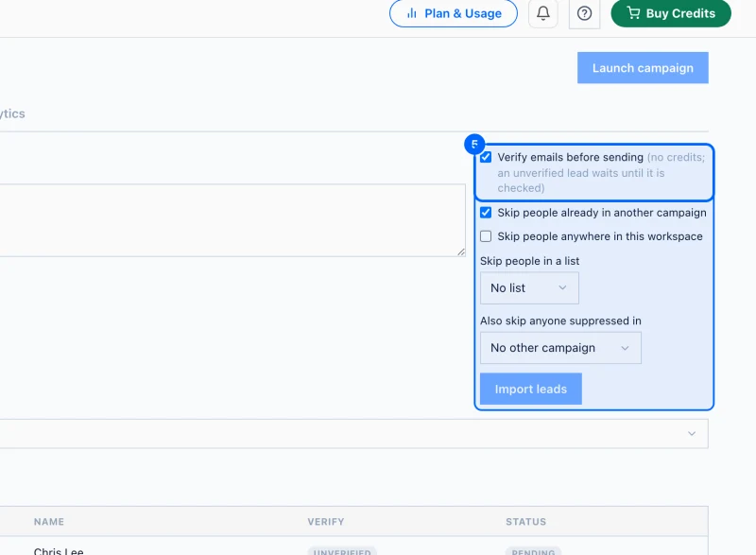
Task: Click the STATUS column header
Action: tap(526, 522)
